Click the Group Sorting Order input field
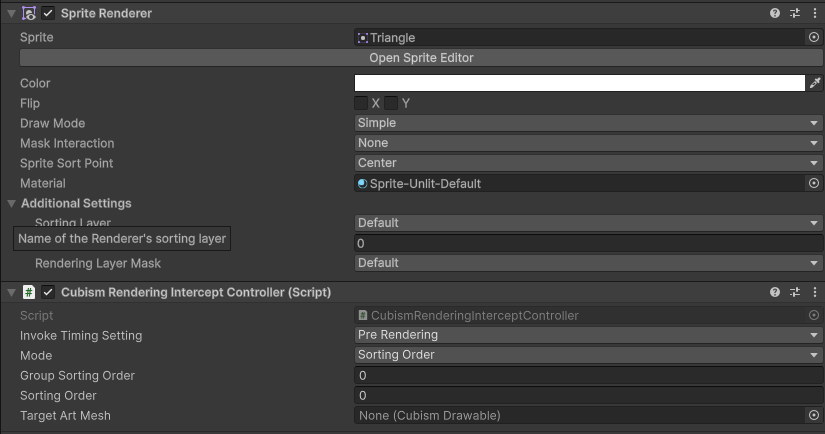 (x=588, y=376)
